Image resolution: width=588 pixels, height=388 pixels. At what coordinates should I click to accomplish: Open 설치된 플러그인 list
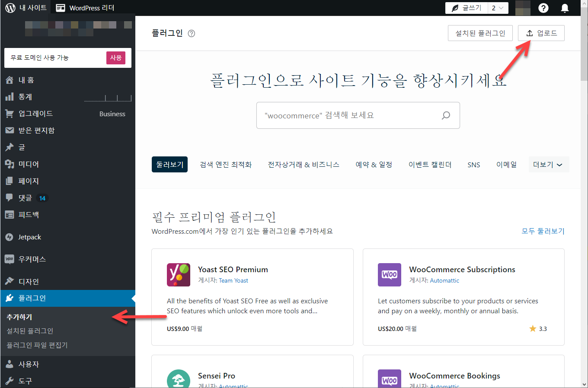click(x=480, y=33)
